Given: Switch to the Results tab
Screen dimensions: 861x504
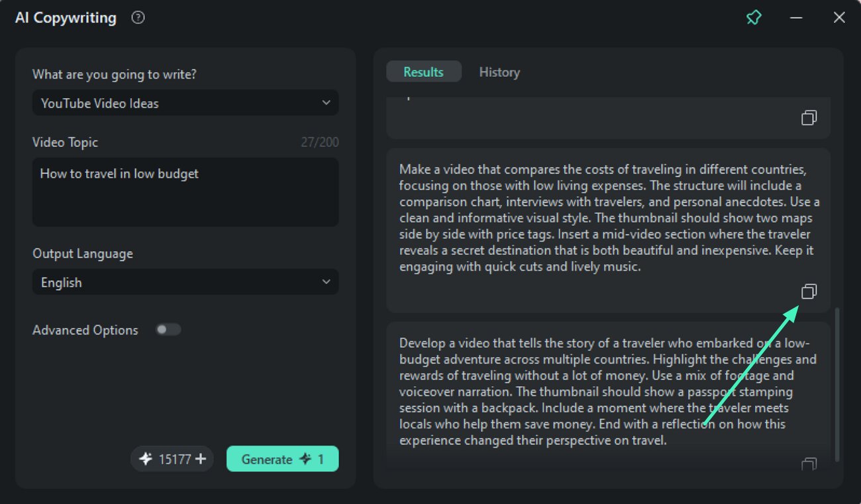Looking at the screenshot, I should point(424,72).
